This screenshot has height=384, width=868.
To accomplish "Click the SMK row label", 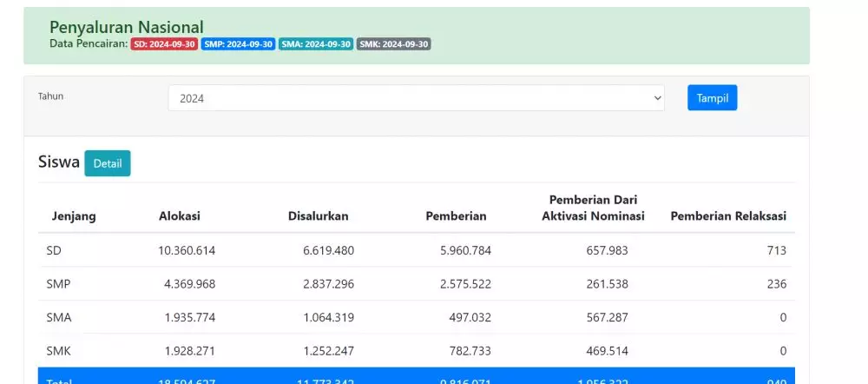I will pos(59,351).
